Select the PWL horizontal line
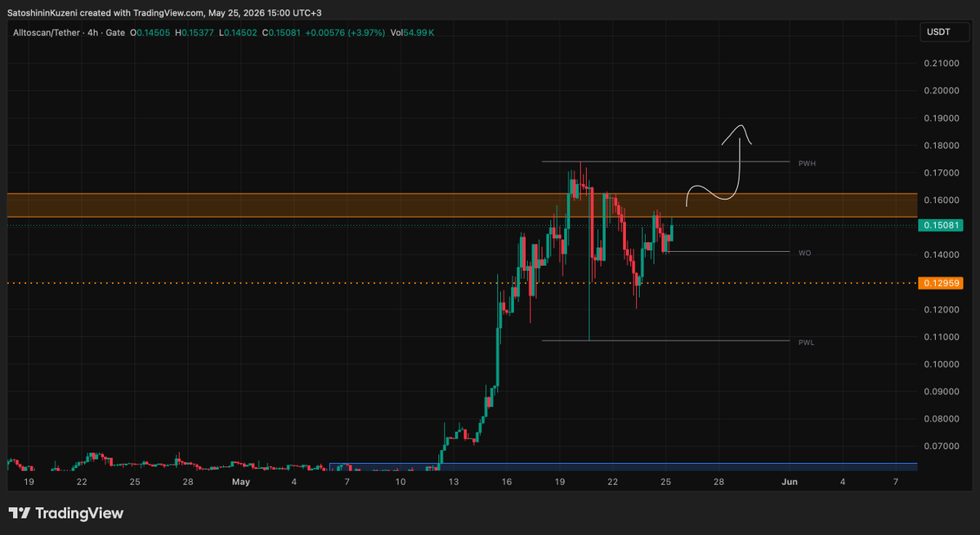 (665, 341)
